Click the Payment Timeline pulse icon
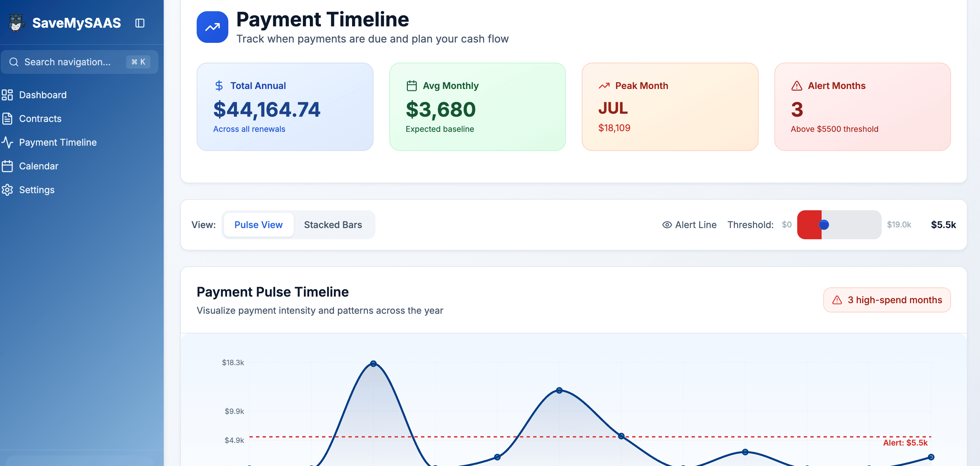980x466 pixels. (8, 142)
